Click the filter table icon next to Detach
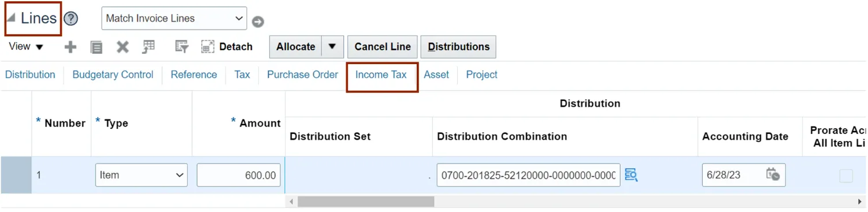The width and height of the screenshot is (868, 212). [x=182, y=47]
